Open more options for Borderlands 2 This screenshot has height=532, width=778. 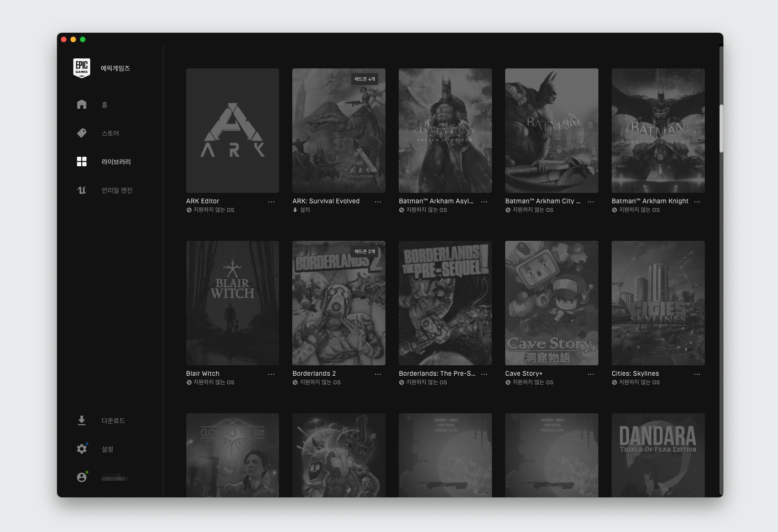tap(378, 374)
